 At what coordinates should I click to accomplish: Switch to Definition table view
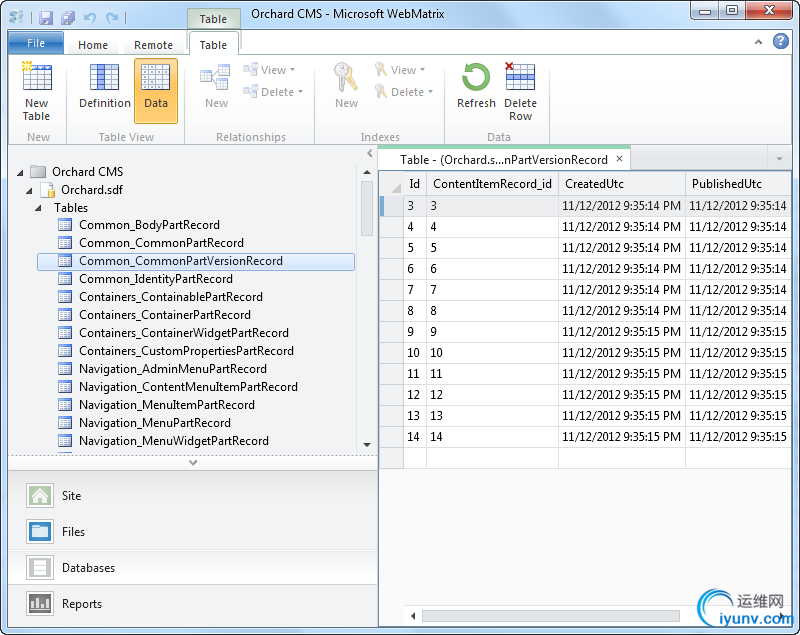click(x=105, y=85)
